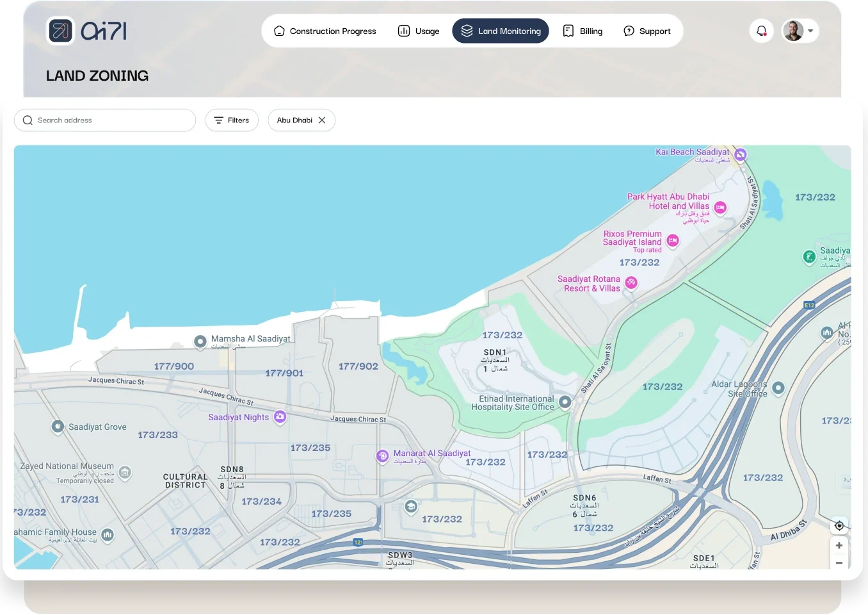The height and width of the screenshot is (615, 868).
Task: Select Rixos Premium Saadiyat Island marker
Action: [x=673, y=241]
